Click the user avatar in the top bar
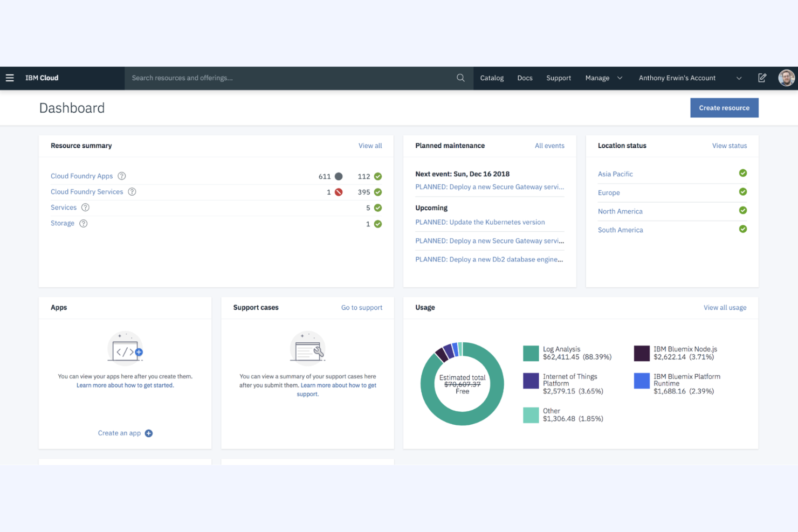Viewport: 798px width, 532px height. (787, 78)
